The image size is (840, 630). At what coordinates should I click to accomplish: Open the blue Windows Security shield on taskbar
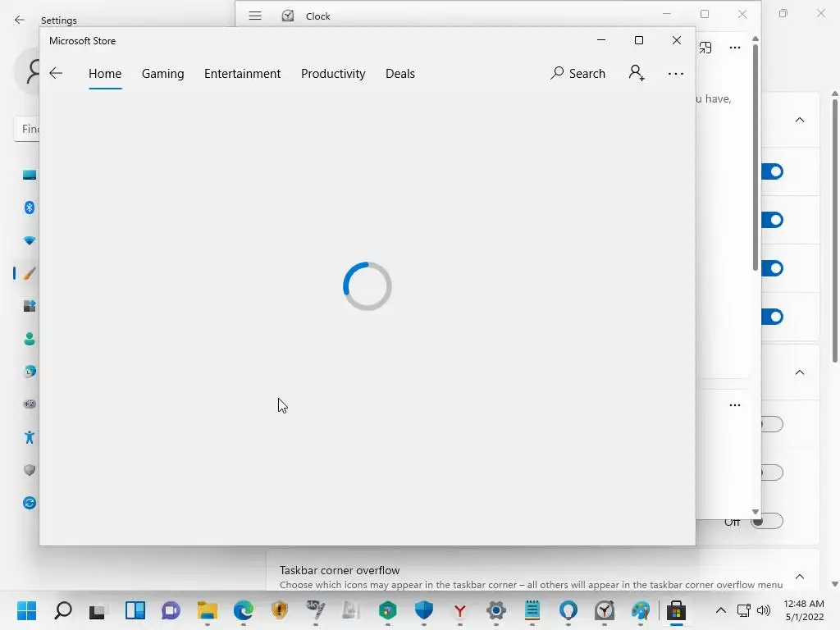(424, 610)
